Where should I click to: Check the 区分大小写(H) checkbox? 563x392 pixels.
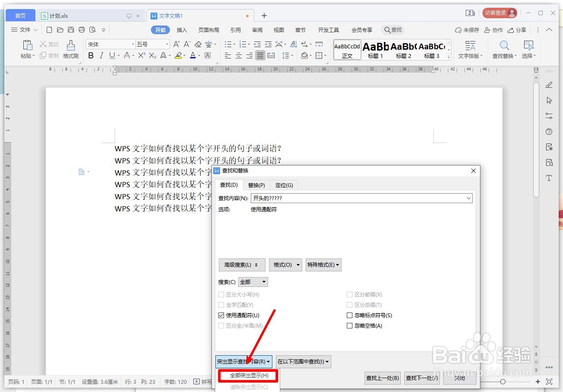[221, 294]
